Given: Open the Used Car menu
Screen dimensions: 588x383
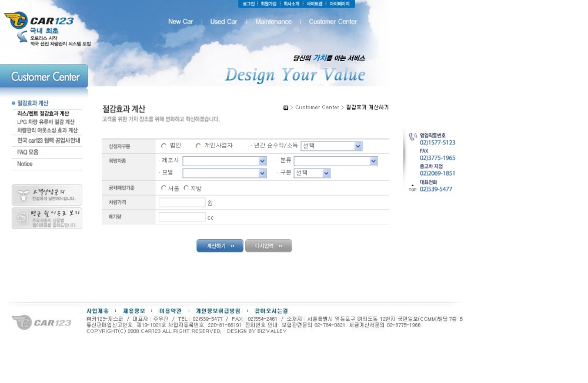Looking at the screenshot, I should pyautogui.click(x=223, y=22).
